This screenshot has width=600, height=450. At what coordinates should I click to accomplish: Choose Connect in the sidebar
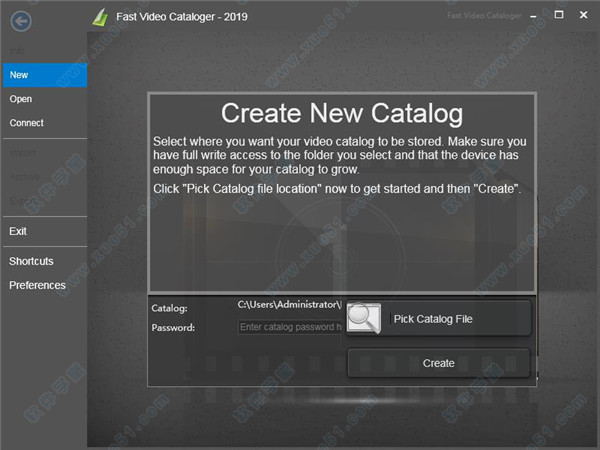45,123
